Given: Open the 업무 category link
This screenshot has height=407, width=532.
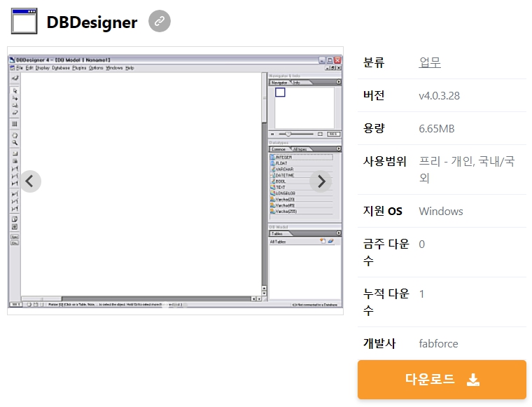Looking at the screenshot, I should [x=430, y=62].
